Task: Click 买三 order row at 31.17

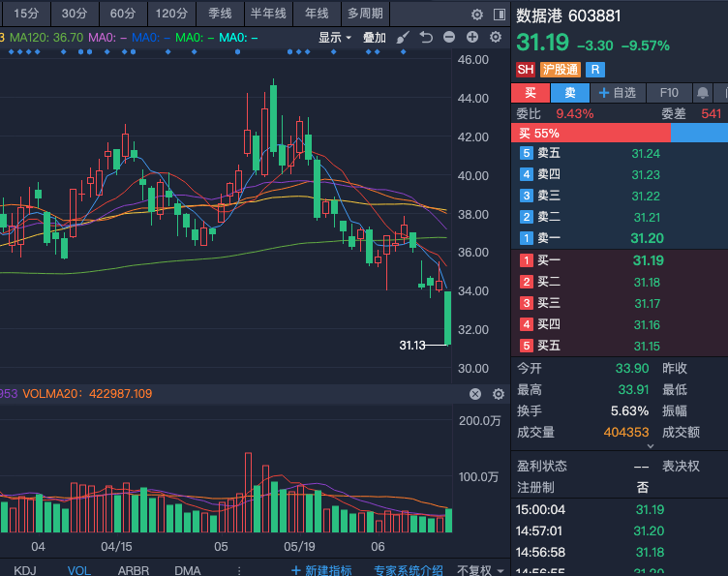Action: [x=620, y=303]
